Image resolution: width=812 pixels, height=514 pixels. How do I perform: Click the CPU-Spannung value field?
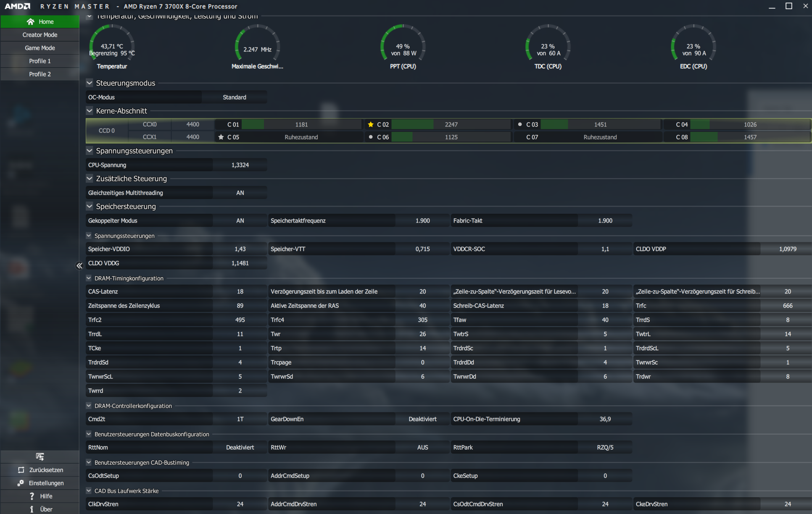pos(240,165)
